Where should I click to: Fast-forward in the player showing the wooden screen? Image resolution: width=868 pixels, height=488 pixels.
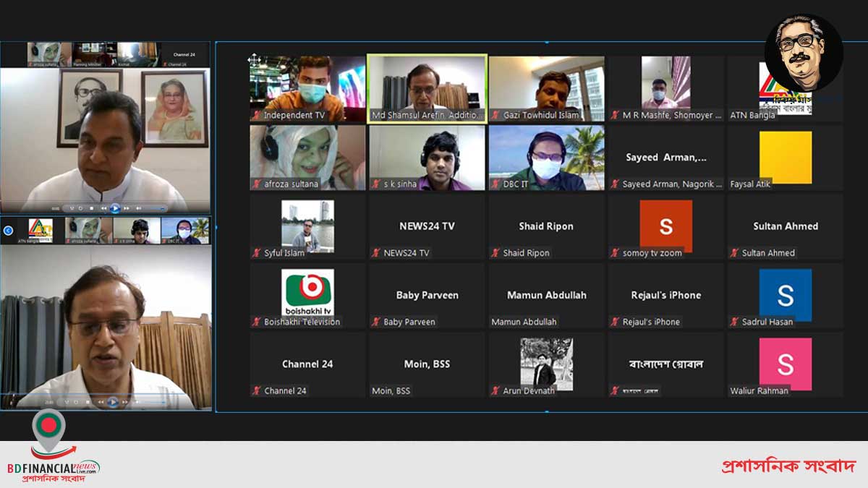click(x=125, y=402)
